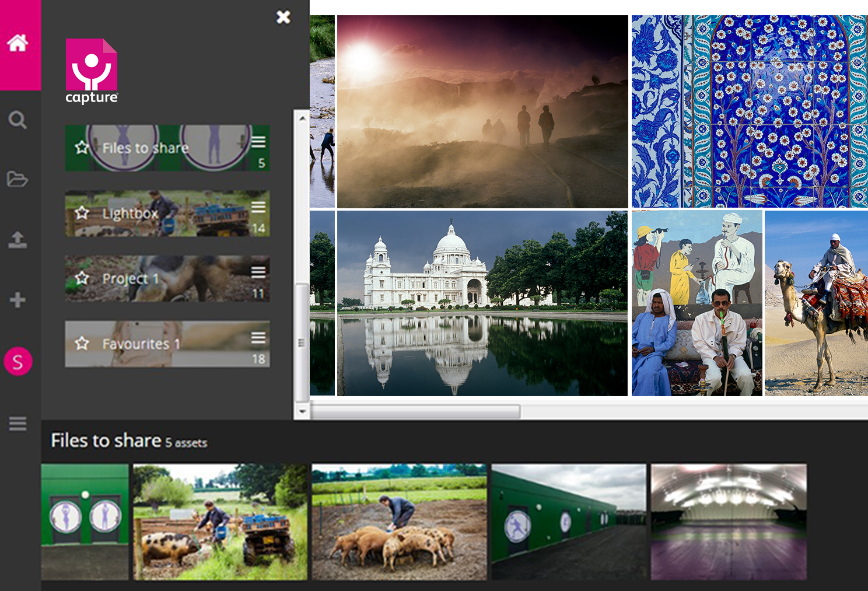Click the Home icon in the sidebar
The width and height of the screenshot is (868, 591).
click(x=17, y=43)
